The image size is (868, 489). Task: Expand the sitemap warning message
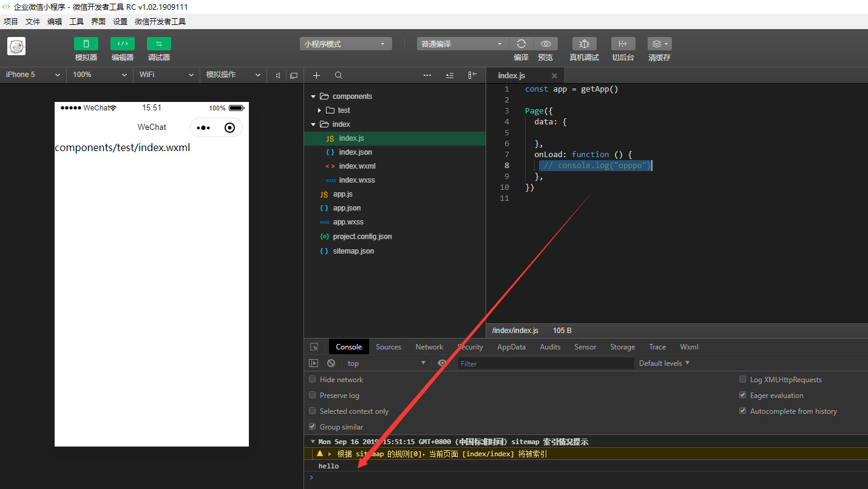pos(330,454)
